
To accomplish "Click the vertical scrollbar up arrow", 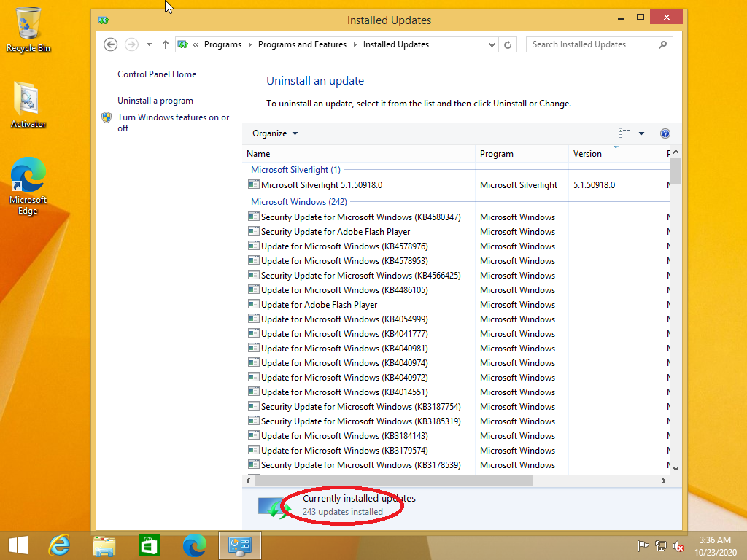I will click(676, 152).
